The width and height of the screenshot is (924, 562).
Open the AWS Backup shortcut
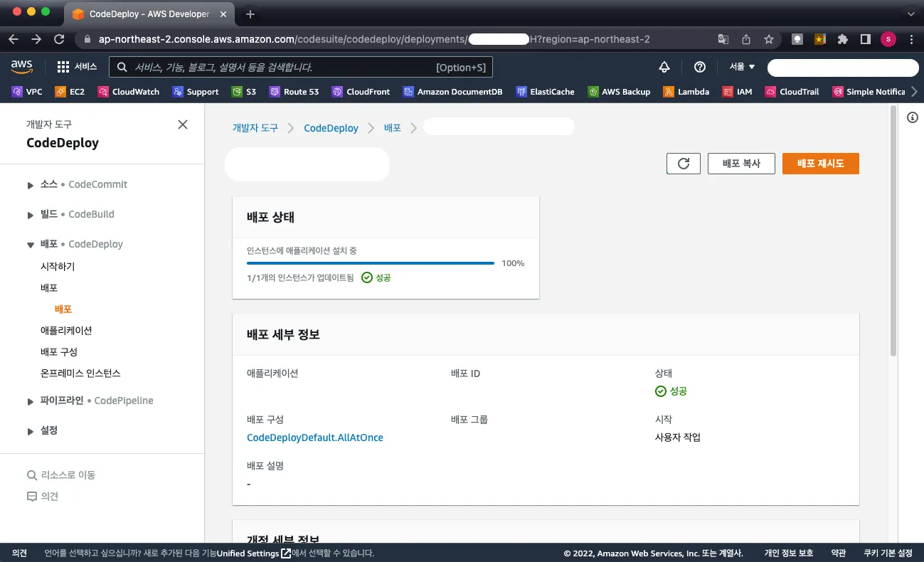(619, 92)
